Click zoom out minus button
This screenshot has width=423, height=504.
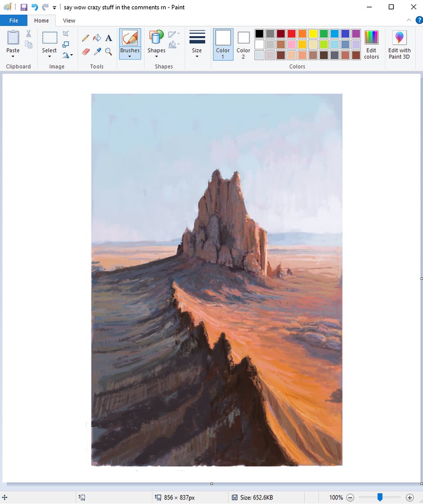[350, 497]
